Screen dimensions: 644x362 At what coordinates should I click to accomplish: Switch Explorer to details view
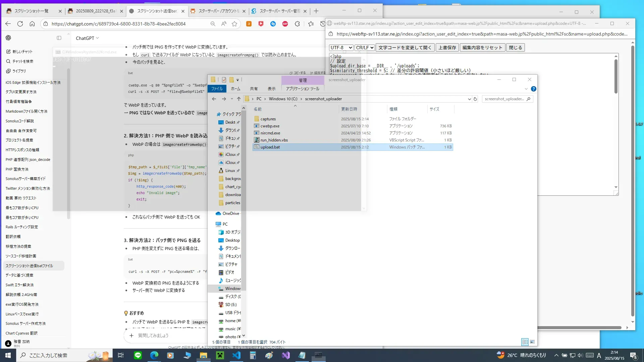pos(525,342)
